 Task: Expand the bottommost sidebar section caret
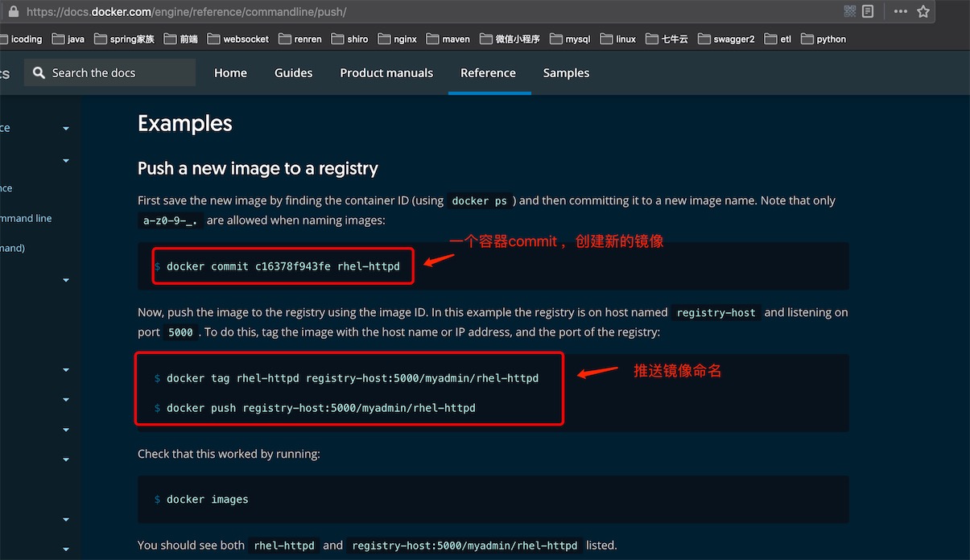click(66, 550)
